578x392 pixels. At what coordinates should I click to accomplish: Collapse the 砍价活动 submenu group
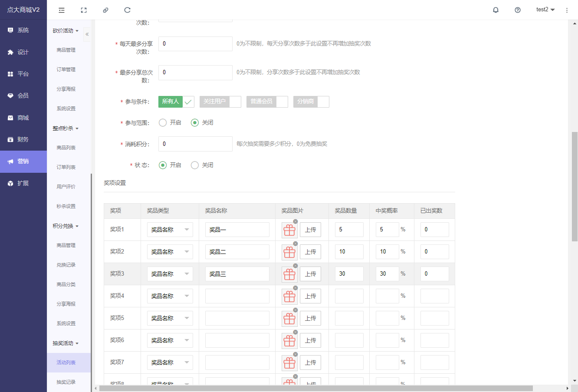pos(66,31)
